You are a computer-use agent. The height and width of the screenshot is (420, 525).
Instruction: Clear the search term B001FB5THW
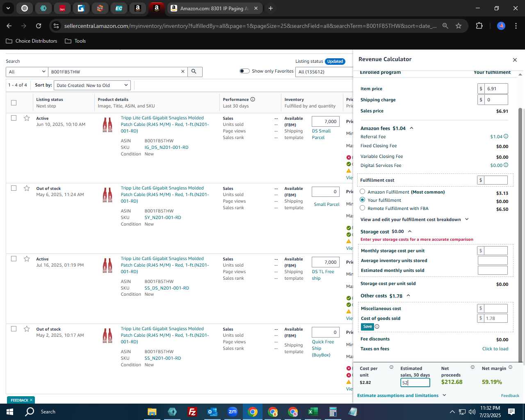pos(183,72)
